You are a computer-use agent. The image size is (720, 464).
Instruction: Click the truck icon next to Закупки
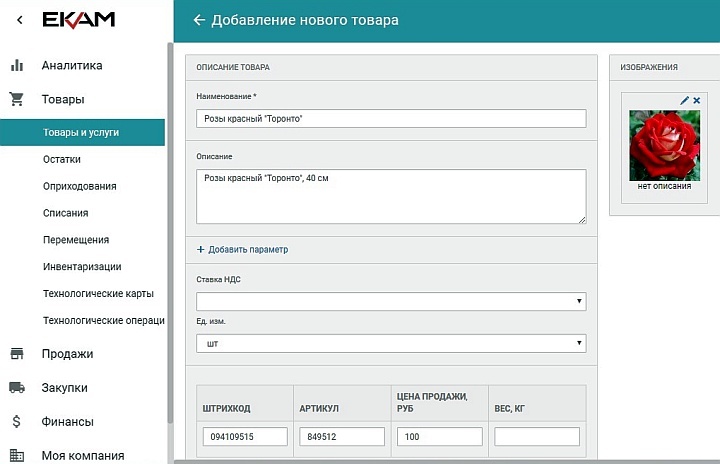(17, 388)
